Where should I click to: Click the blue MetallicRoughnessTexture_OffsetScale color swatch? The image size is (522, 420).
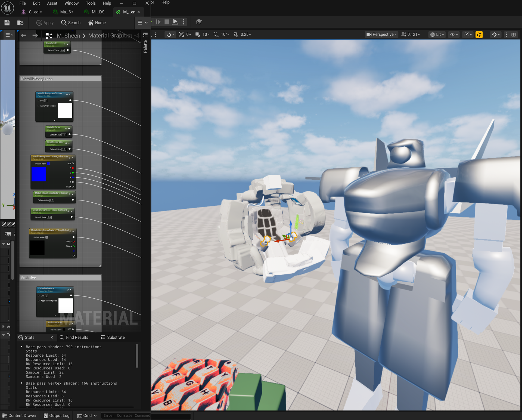click(x=39, y=174)
